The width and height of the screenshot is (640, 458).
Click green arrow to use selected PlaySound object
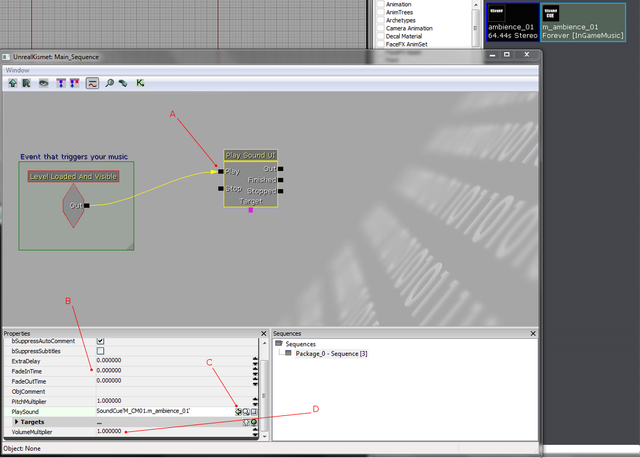click(238, 411)
